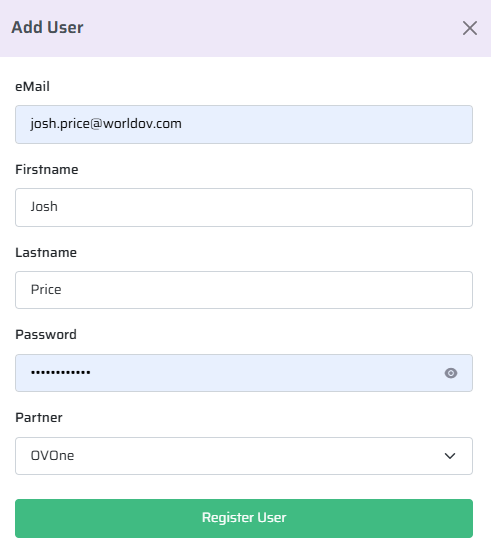This screenshot has width=491, height=554.
Task: Click the Add User dialog title
Action: tap(47, 27)
